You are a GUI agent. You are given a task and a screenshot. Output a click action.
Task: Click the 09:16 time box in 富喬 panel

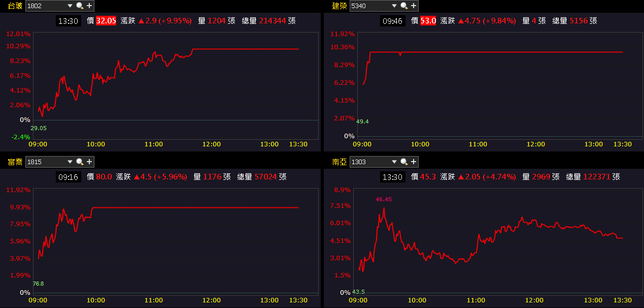(68, 177)
